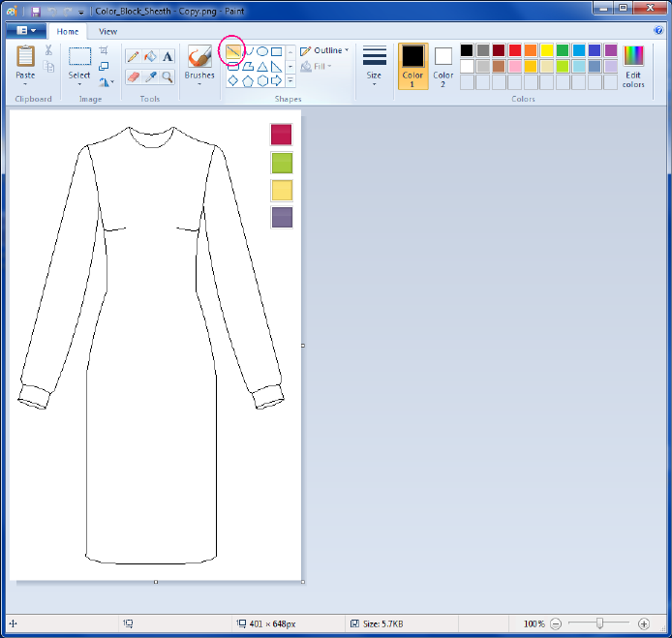Click the Save icon in quick access toolbar
The height and width of the screenshot is (638, 672).
coord(36,12)
